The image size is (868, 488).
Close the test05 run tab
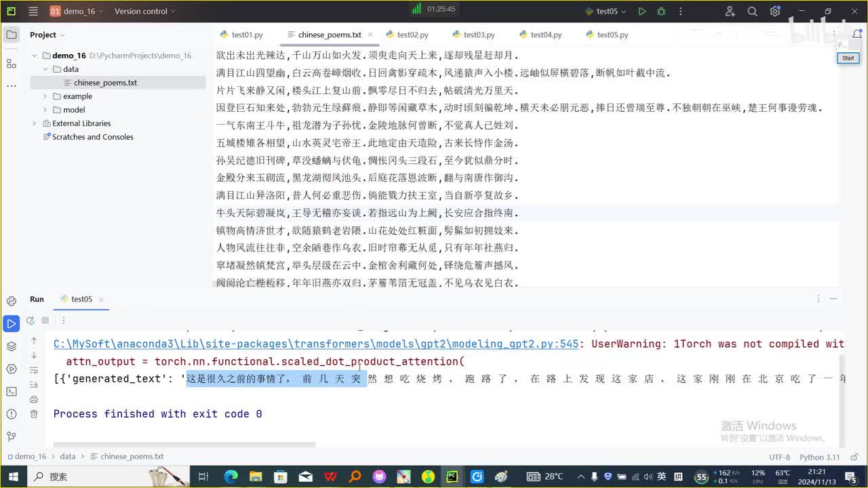click(x=102, y=300)
